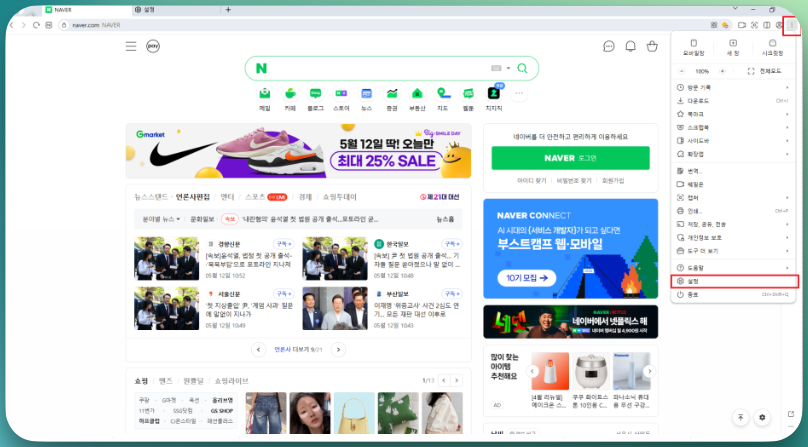Open the on-screen keyboard dropdown in search bar
The height and width of the screenshot is (447, 808).
click(x=500, y=69)
